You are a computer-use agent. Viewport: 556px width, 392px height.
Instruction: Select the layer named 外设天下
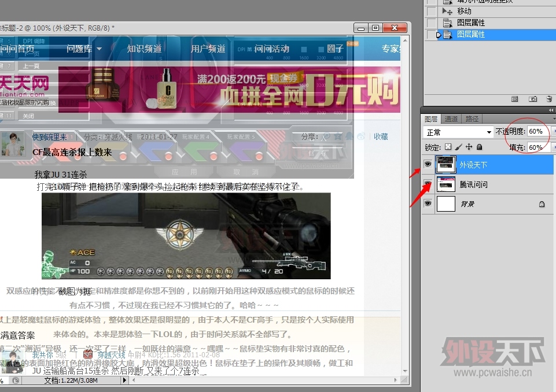(x=473, y=165)
